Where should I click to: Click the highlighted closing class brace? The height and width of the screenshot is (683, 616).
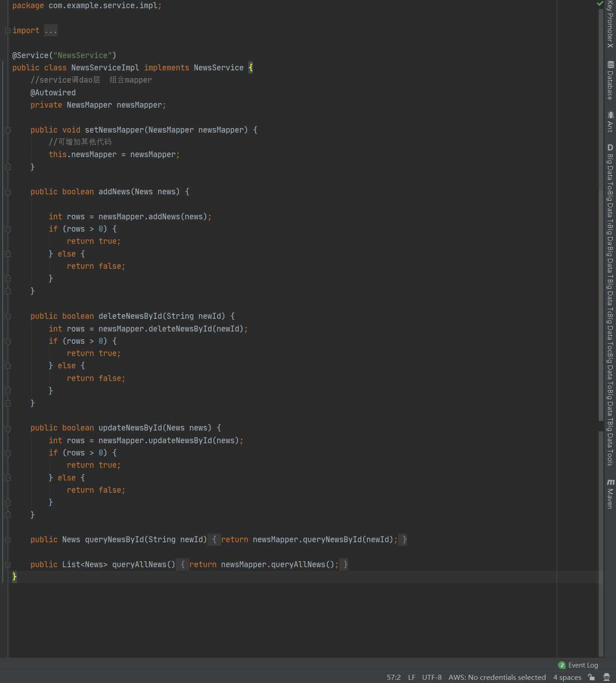click(15, 577)
